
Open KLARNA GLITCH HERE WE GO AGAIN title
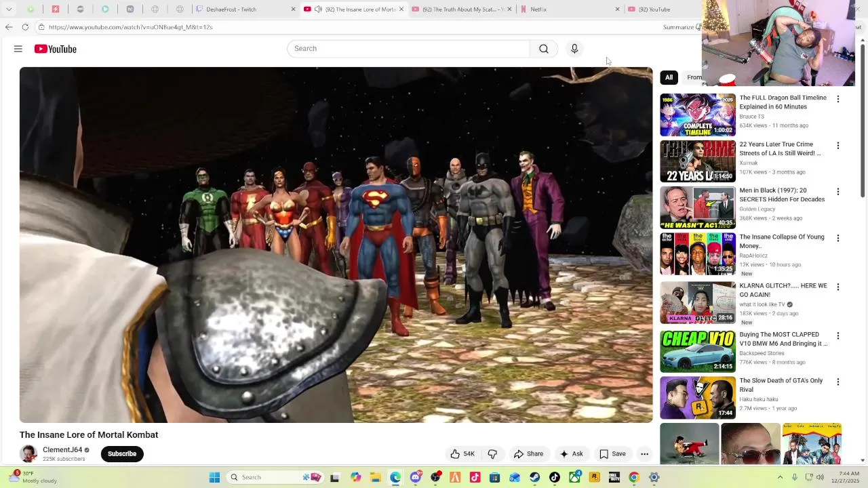pos(783,290)
